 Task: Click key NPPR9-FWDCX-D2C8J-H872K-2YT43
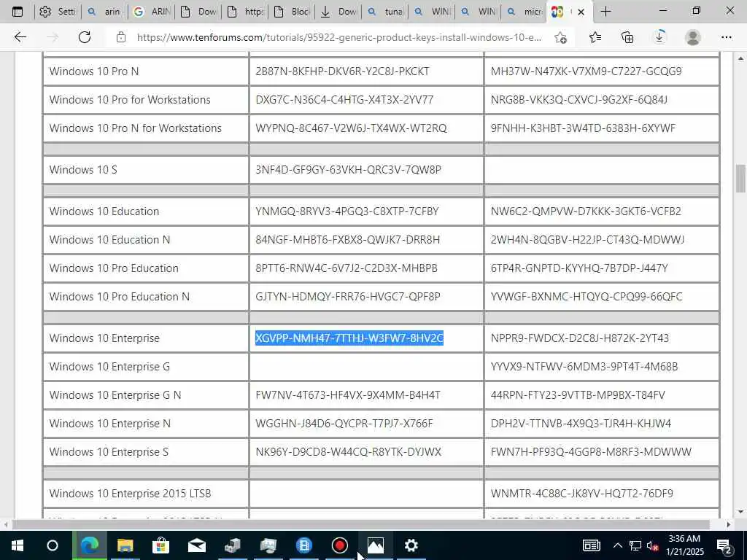coord(580,338)
